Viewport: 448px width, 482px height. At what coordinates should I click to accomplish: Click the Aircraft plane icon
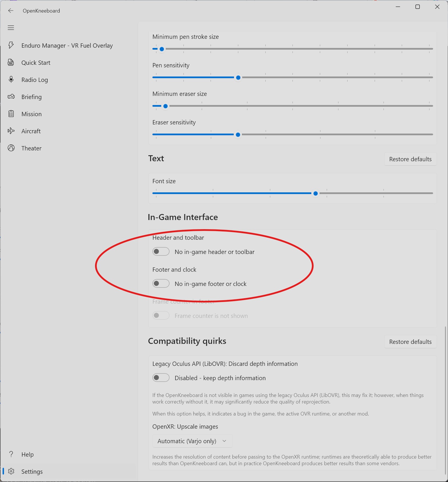coord(11,131)
